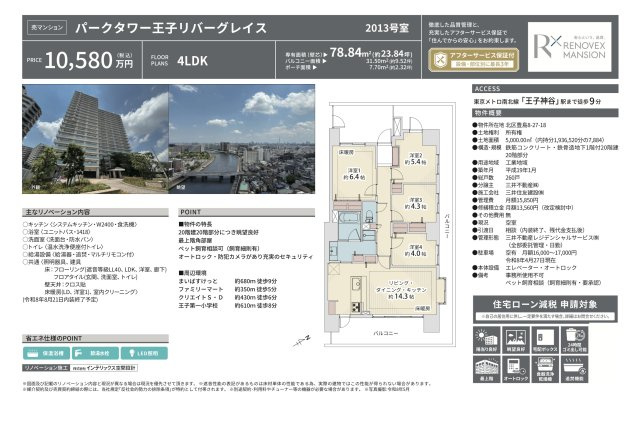Click the gold アフターサービス保証付 badge
Screen dimensions: 640x432
coord(473,60)
